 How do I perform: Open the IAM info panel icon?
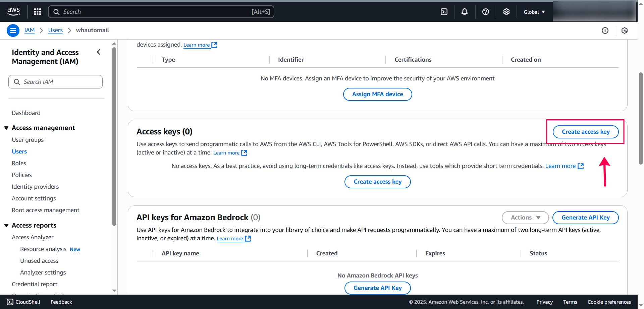tap(605, 30)
